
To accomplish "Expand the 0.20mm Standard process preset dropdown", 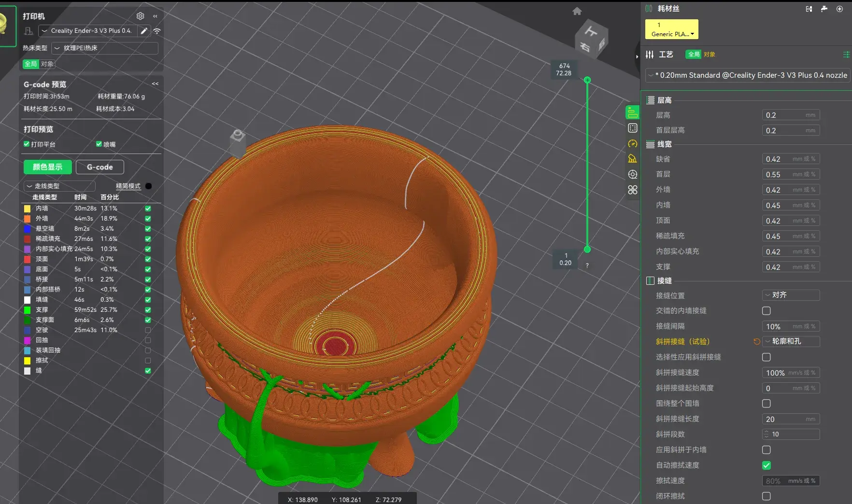I will coord(748,75).
